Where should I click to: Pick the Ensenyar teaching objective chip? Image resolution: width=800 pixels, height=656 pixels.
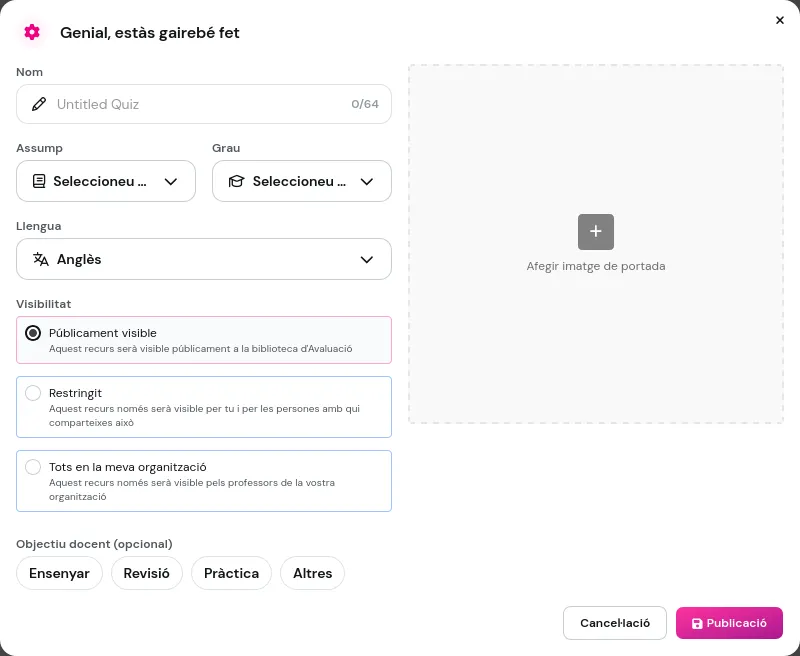pos(59,573)
